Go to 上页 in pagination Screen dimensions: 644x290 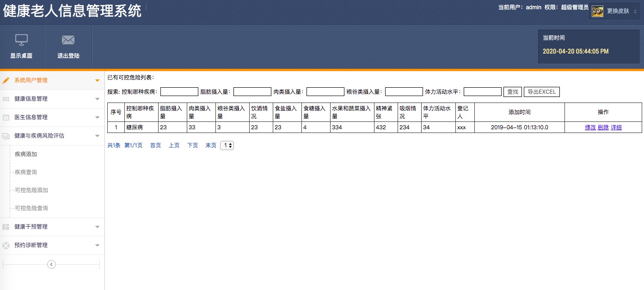[174, 145]
